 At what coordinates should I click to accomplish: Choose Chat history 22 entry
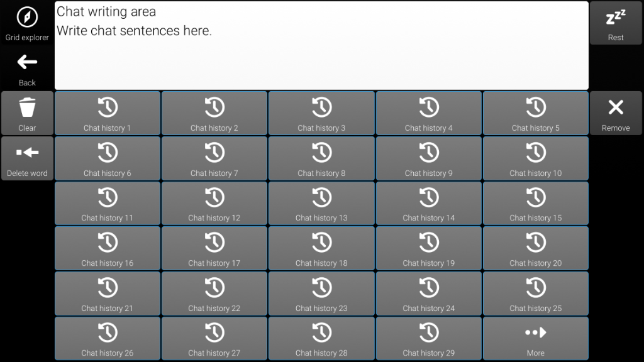pos(214,293)
